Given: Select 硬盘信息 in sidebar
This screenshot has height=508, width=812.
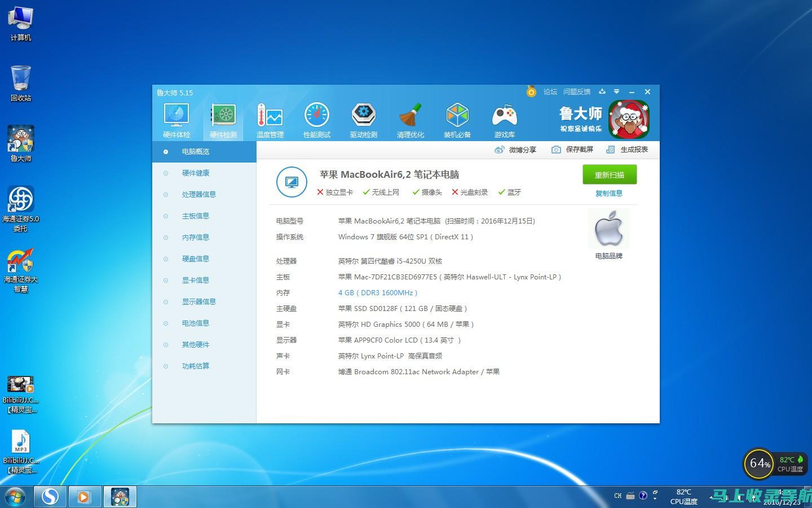Looking at the screenshot, I should click(204, 259).
